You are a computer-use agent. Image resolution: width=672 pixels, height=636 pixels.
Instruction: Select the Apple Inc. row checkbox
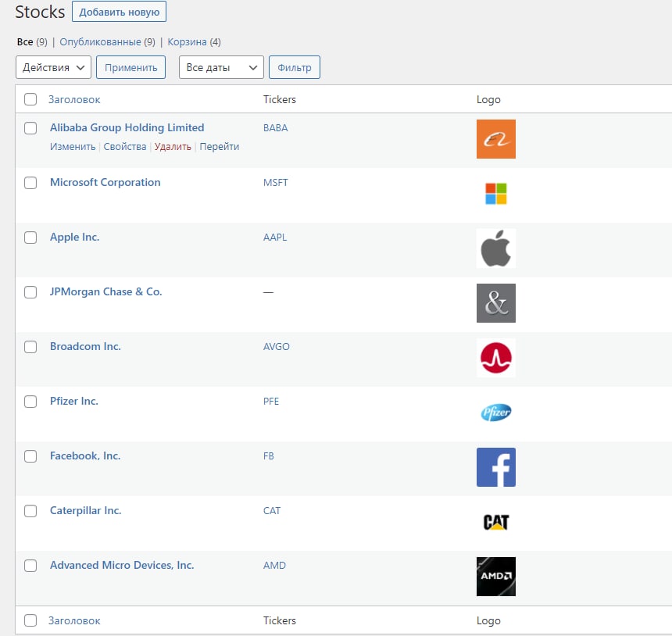pos(30,238)
